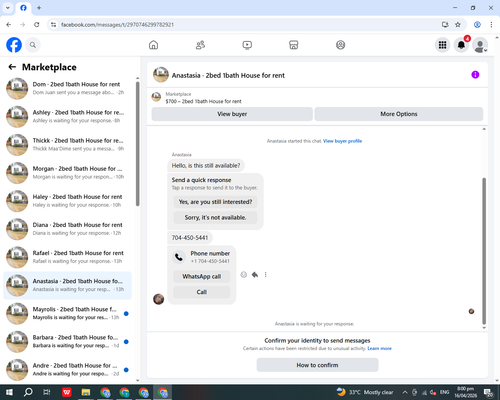Open the weather widget in taskbar
This screenshot has width=500, height=400.
click(x=365, y=392)
